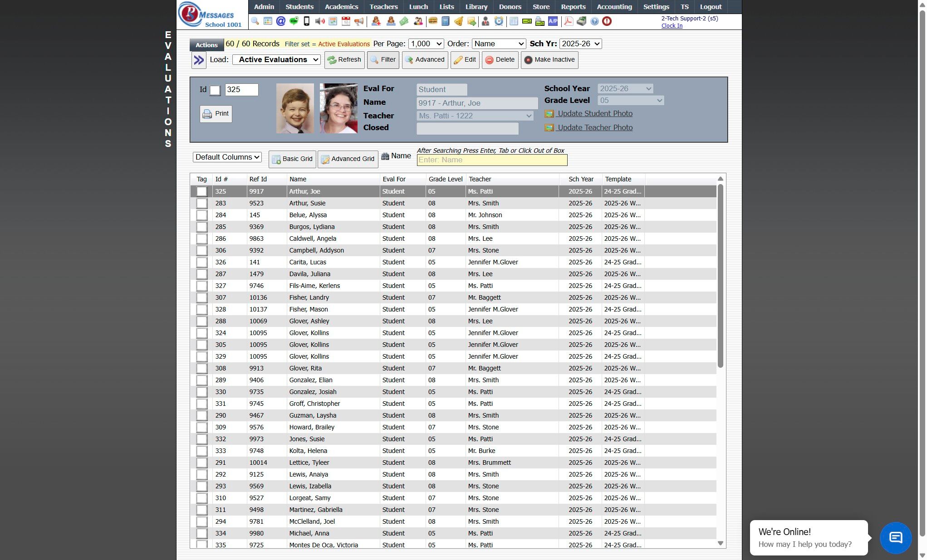This screenshot has width=927, height=560.
Task: Click the Enter Name search field
Action: tap(492, 160)
